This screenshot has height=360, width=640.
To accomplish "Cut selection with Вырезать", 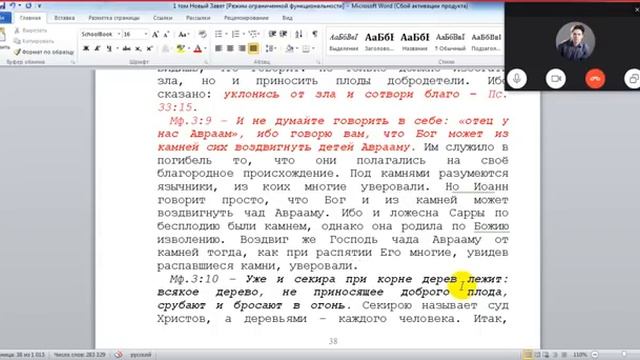I will pos(31,31).
